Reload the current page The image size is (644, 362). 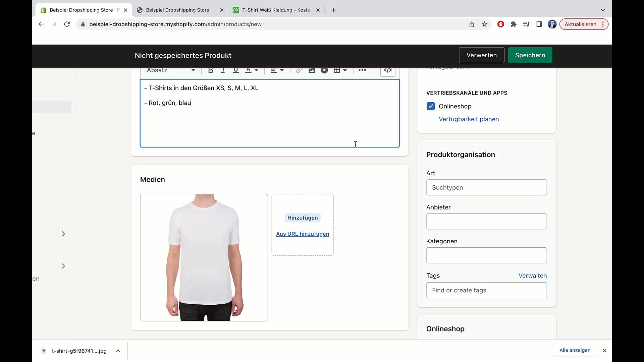[67, 24]
